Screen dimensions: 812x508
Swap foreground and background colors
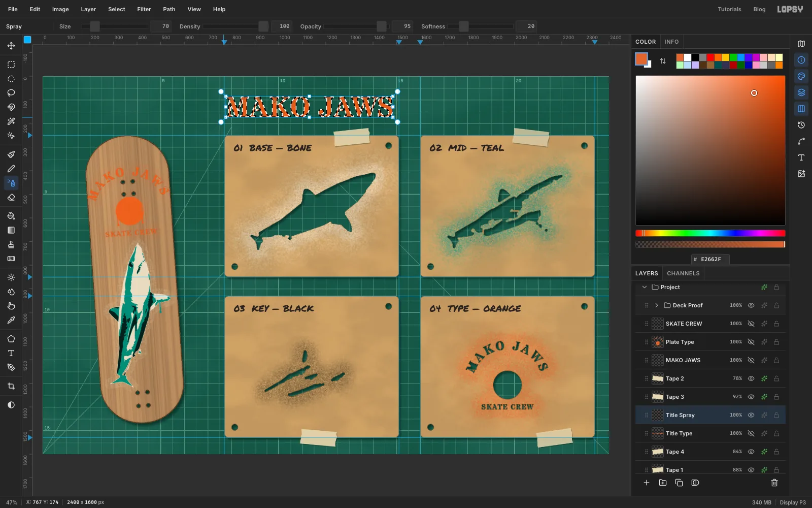coord(663,61)
